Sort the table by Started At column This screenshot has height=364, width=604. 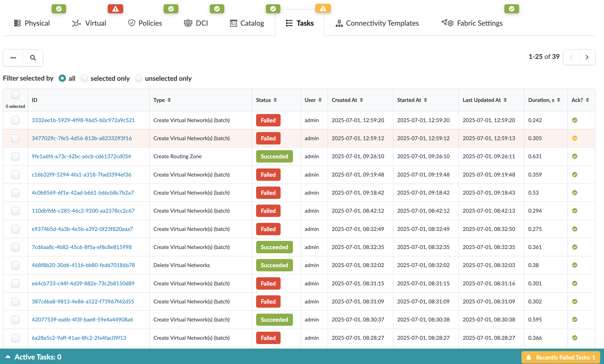point(425,100)
